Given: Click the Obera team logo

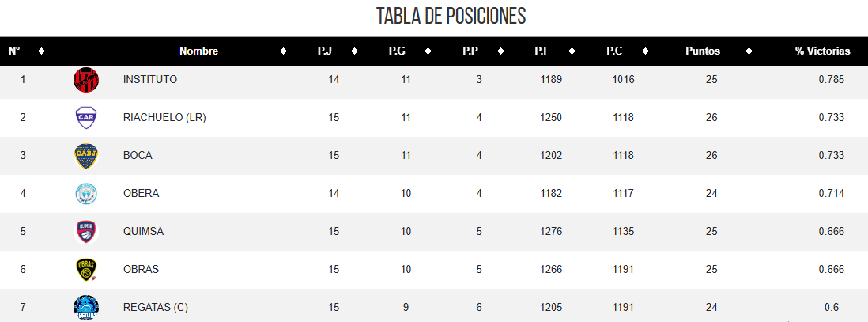Looking at the screenshot, I should click(x=86, y=193).
